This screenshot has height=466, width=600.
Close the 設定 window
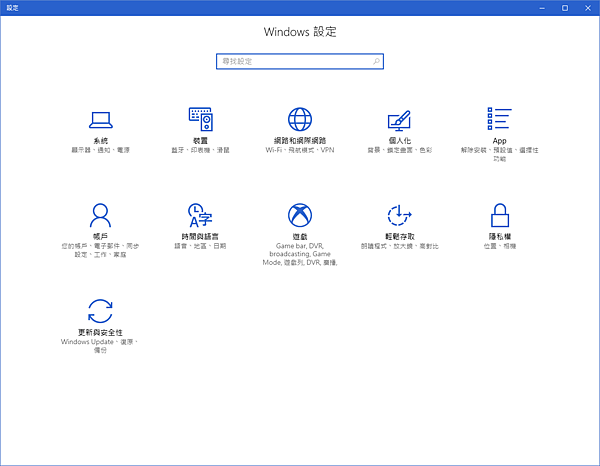(x=588, y=8)
